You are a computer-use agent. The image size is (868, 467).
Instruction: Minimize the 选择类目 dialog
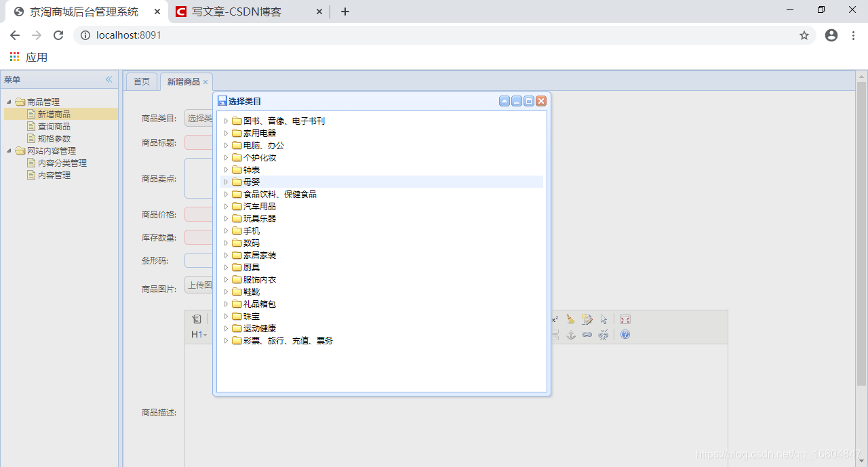click(517, 101)
